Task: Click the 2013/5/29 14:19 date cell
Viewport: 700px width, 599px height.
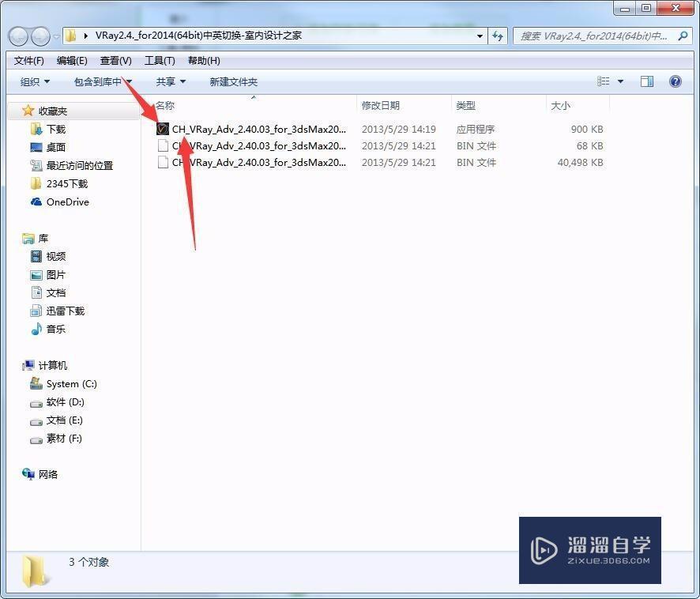Action: coord(399,129)
